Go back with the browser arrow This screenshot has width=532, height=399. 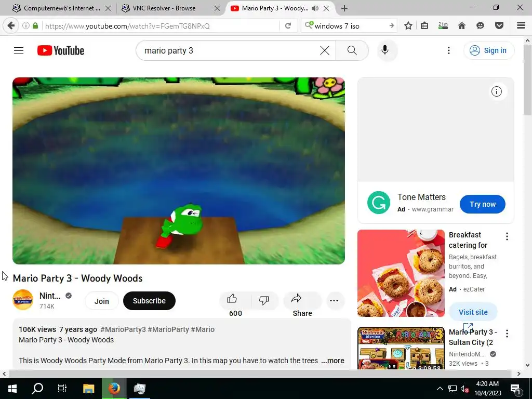tap(11, 25)
